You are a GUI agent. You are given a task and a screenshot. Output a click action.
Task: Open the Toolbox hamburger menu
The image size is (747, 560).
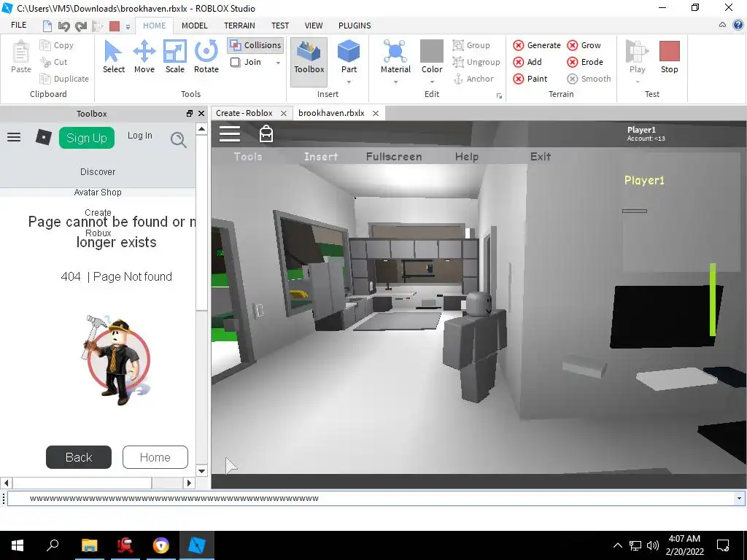14,138
